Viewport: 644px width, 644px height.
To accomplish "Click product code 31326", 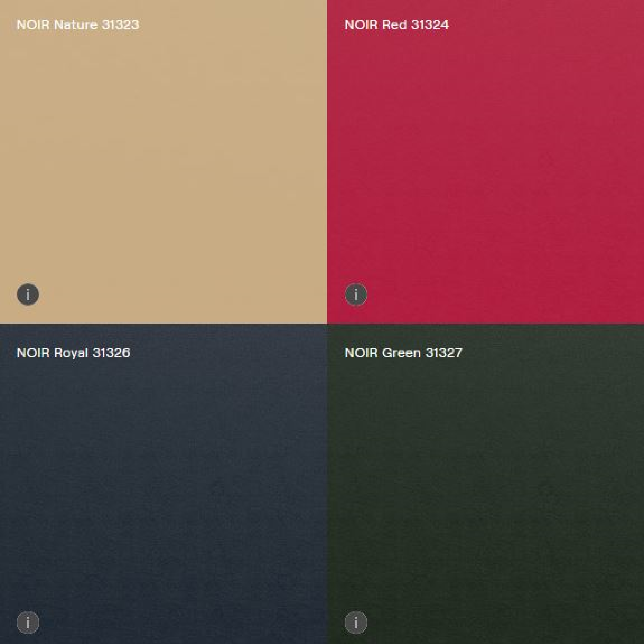I will 111,353.
